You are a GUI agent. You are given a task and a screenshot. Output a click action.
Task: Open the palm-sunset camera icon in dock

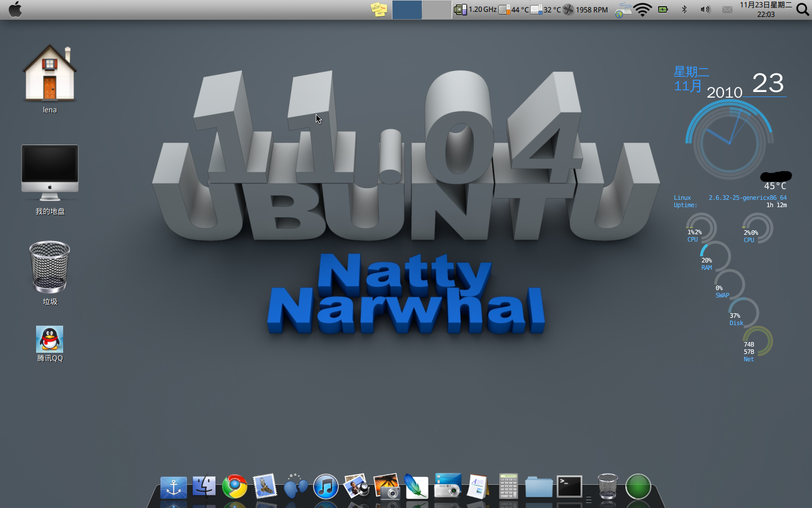click(387, 486)
